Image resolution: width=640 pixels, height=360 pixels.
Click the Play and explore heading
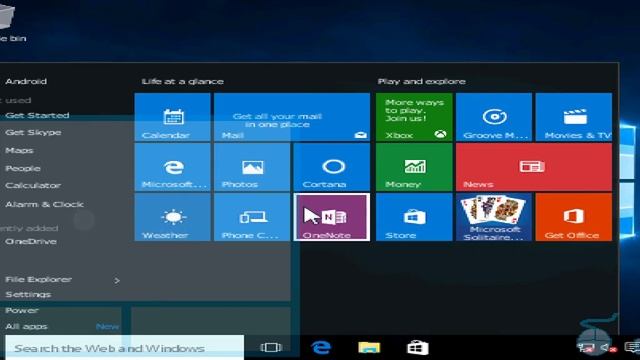pos(422,81)
